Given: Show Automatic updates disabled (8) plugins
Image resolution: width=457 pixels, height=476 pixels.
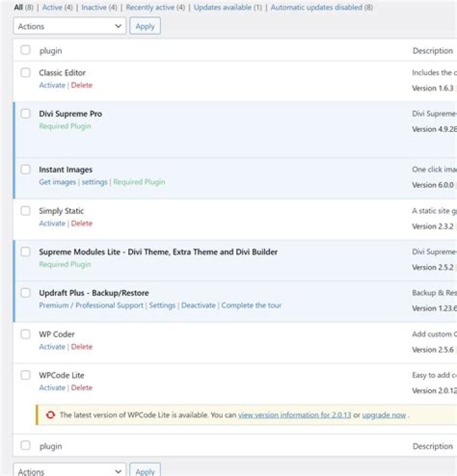Looking at the screenshot, I should pos(322,7).
